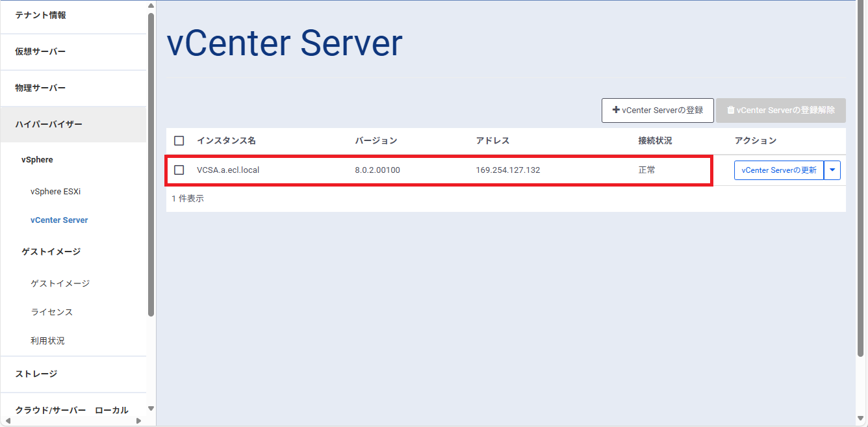Click the アドレス column header
This screenshot has width=868, height=427.
pos(492,141)
